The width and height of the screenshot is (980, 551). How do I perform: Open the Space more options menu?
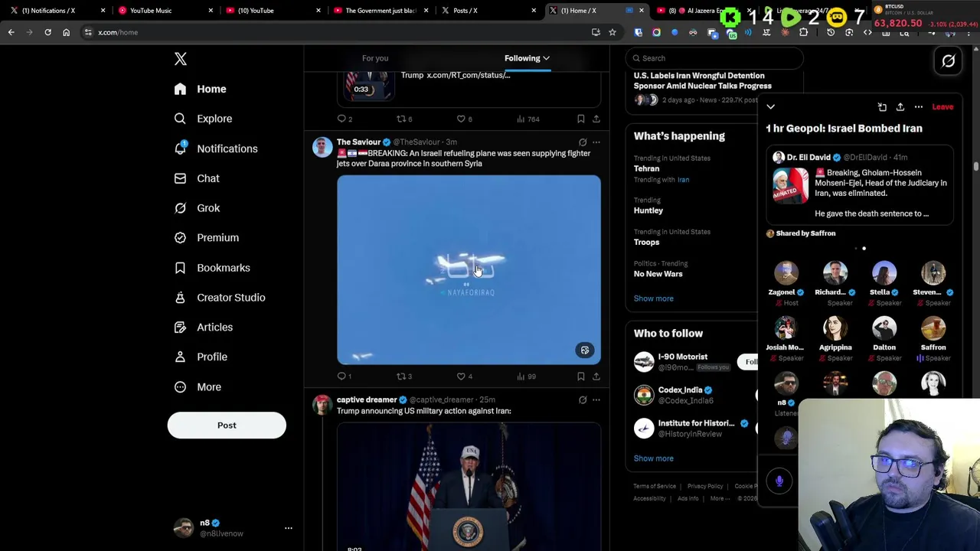(919, 107)
